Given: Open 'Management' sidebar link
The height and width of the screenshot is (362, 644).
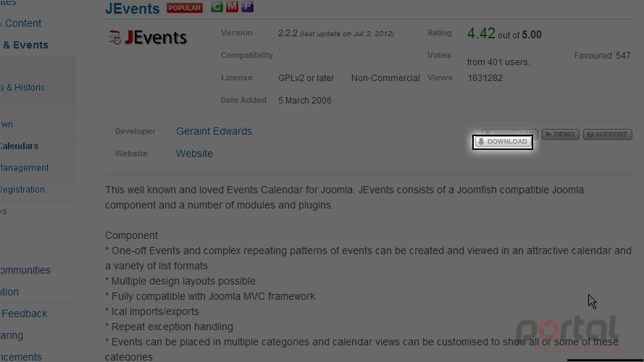Looking at the screenshot, I should click(24, 168).
